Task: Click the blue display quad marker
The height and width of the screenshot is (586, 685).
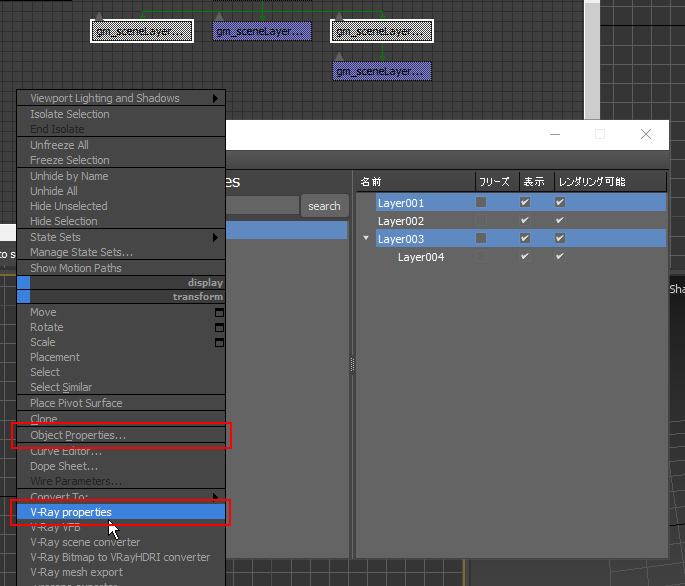Action: 24,283
